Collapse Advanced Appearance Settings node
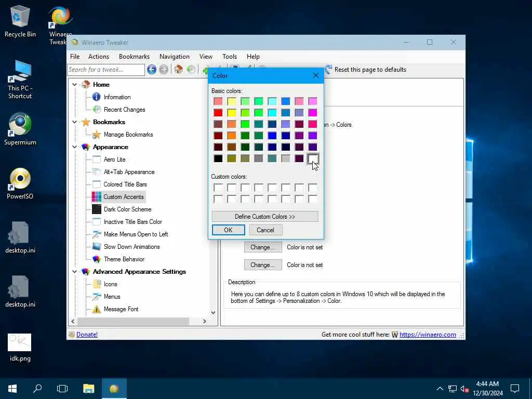The height and width of the screenshot is (399, 532). coord(74,271)
